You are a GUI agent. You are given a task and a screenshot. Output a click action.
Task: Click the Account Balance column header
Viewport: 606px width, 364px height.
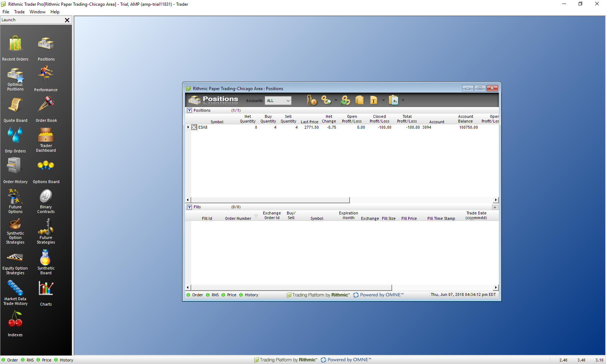click(465, 119)
